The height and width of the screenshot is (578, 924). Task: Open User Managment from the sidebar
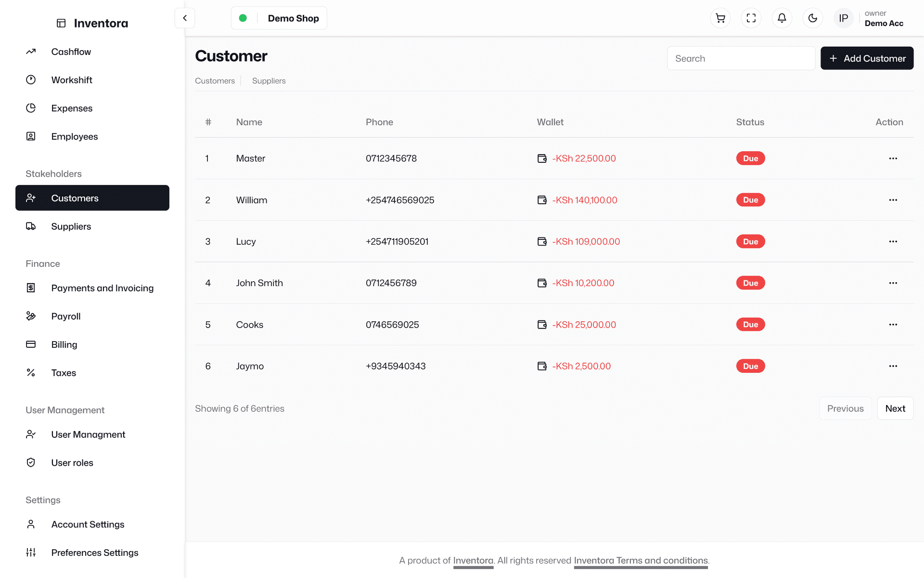[88, 434]
